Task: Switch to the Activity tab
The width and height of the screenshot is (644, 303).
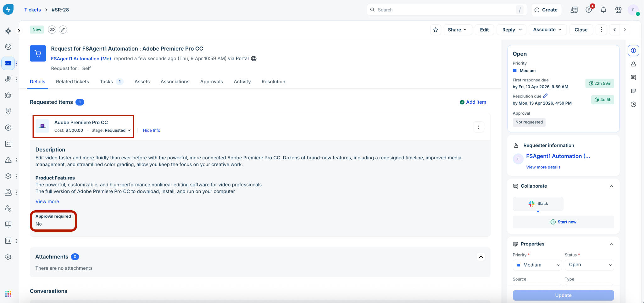Action: 242,81
